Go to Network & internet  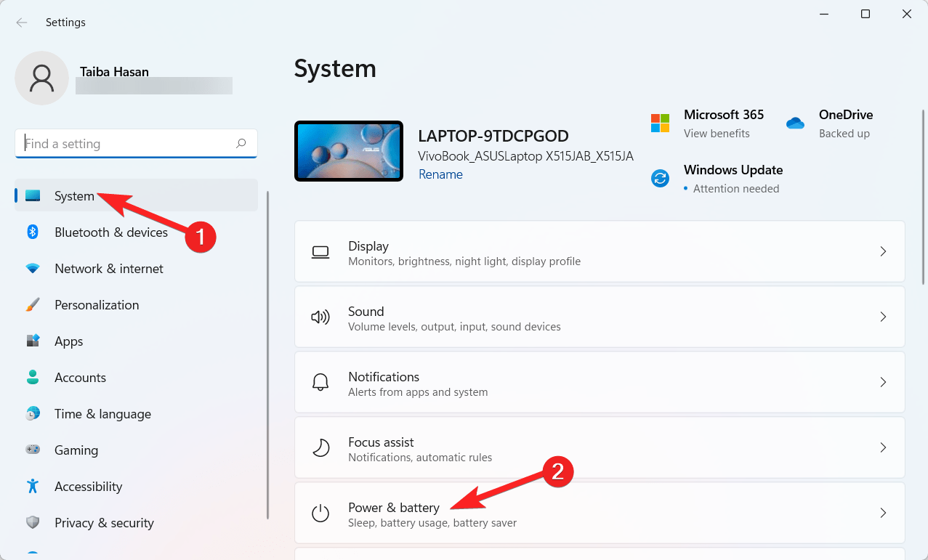137,268
